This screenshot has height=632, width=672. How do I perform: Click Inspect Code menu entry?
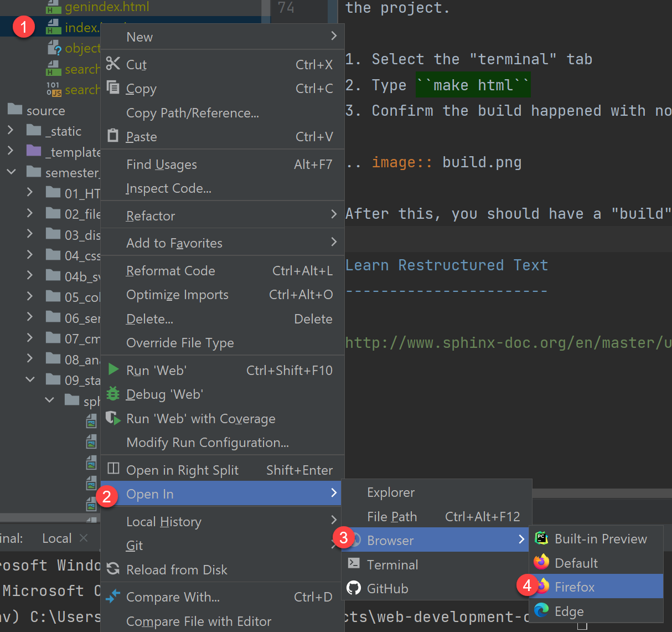coord(222,188)
